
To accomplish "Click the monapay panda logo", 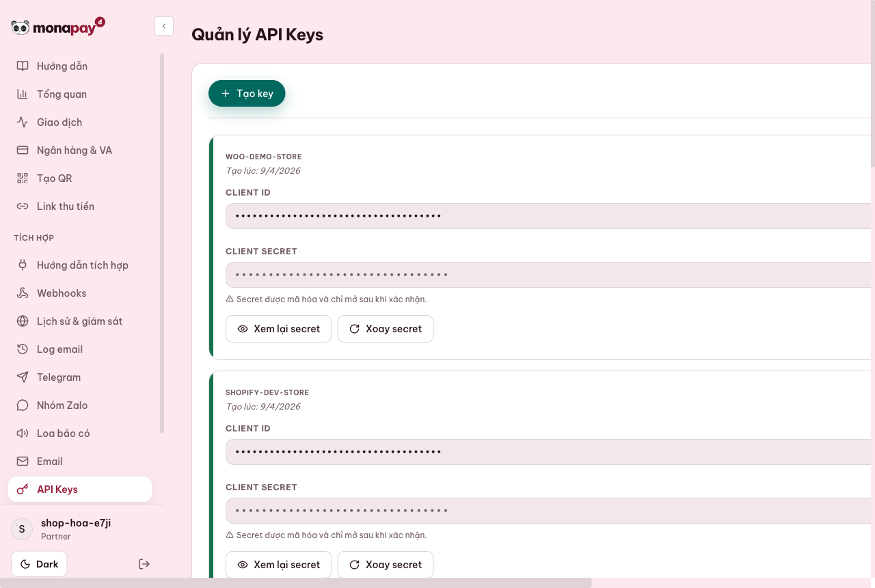I will coord(58,27).
